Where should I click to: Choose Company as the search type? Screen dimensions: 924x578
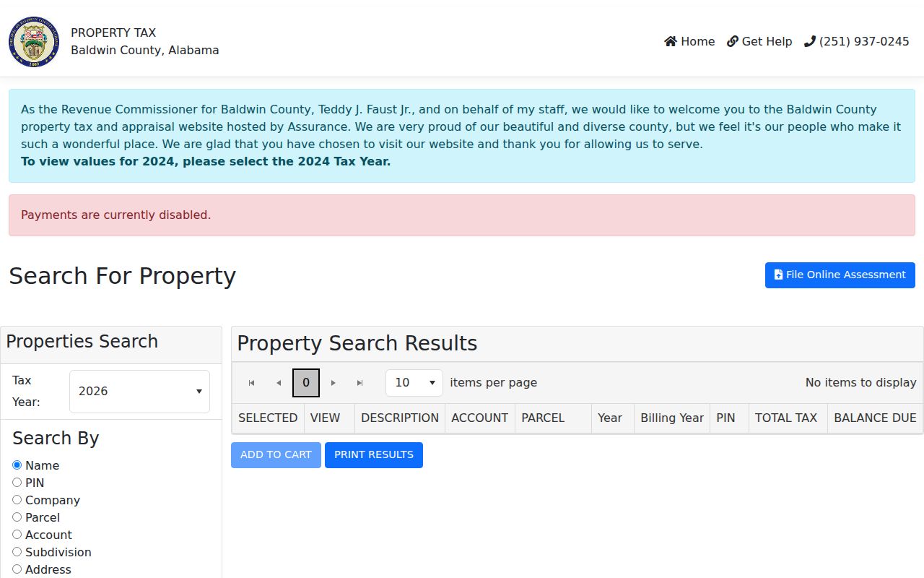click(x=17, y=500)
